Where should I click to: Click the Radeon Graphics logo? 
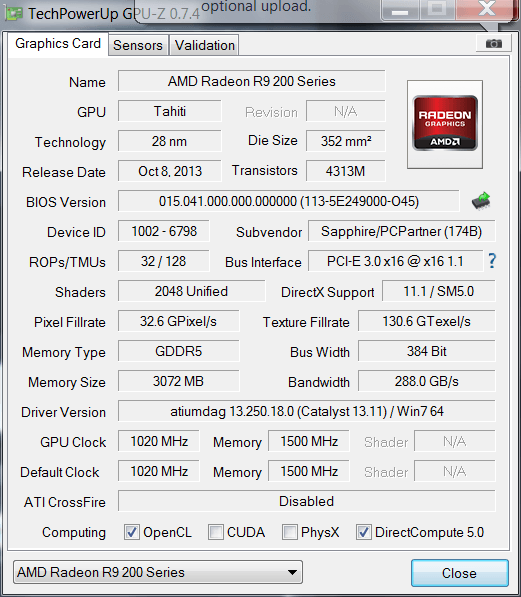(x=445, y=124)
